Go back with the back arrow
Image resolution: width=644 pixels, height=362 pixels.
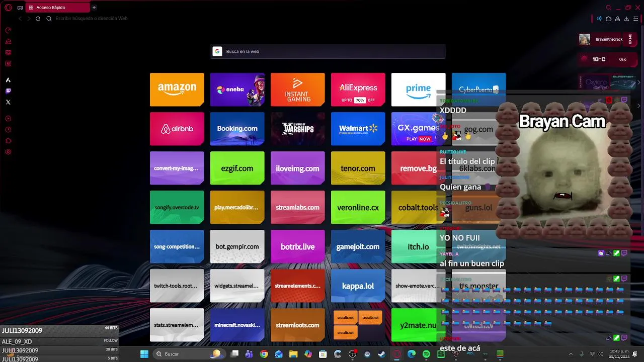(20, 19)
